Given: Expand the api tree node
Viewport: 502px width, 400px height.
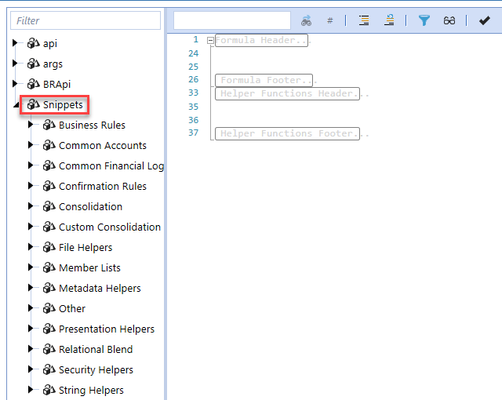Looking at the screenshot, I should coord(15,43).
